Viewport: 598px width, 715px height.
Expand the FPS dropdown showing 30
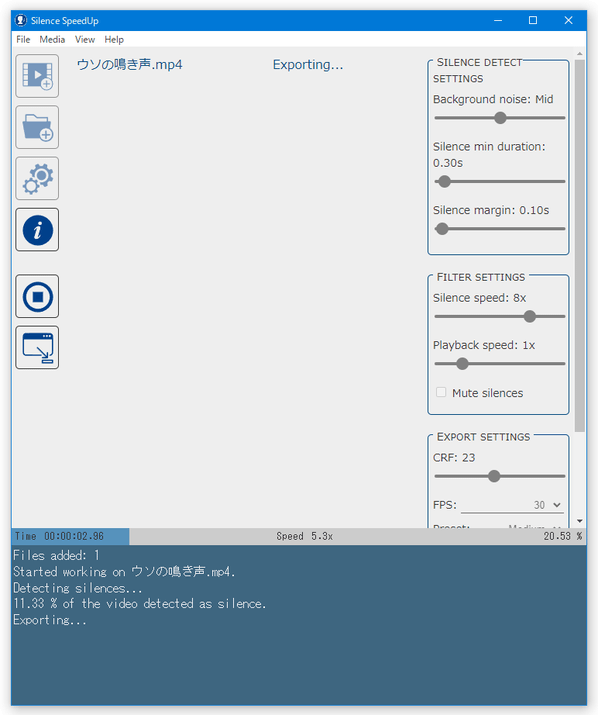(x=512, y=505)
